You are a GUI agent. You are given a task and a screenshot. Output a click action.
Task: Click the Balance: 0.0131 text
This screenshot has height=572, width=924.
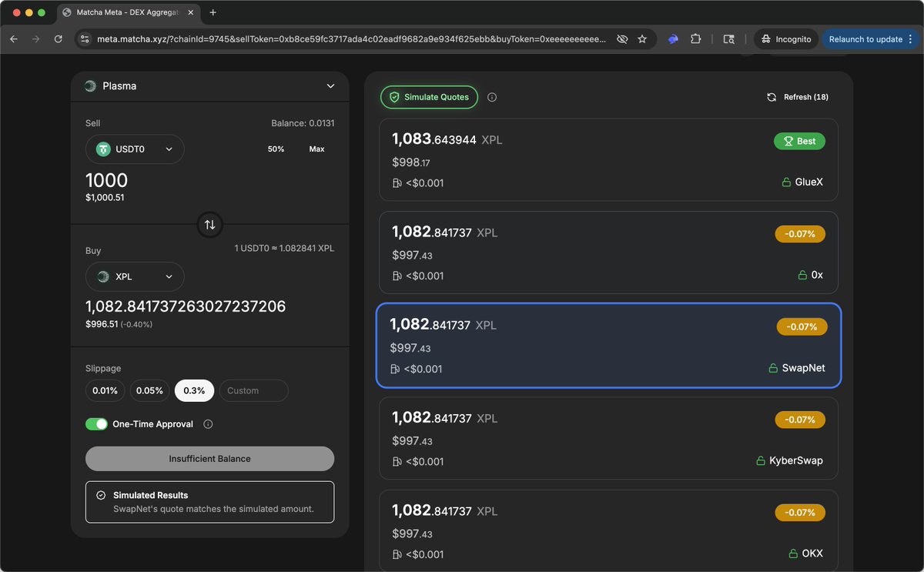tap(303, 123)
